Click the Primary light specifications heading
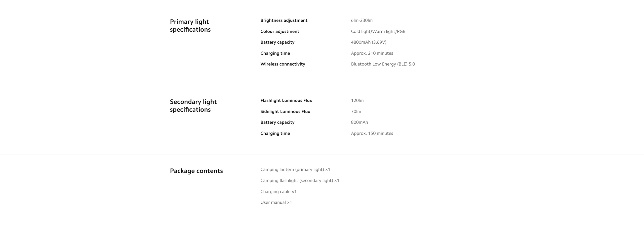 (x=190, y=26)
